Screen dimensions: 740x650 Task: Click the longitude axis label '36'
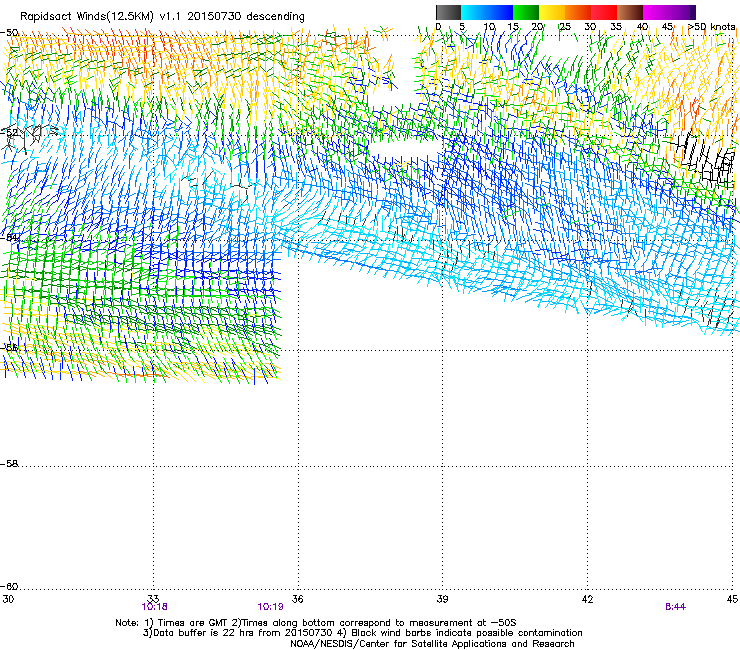tap(298, 599)
